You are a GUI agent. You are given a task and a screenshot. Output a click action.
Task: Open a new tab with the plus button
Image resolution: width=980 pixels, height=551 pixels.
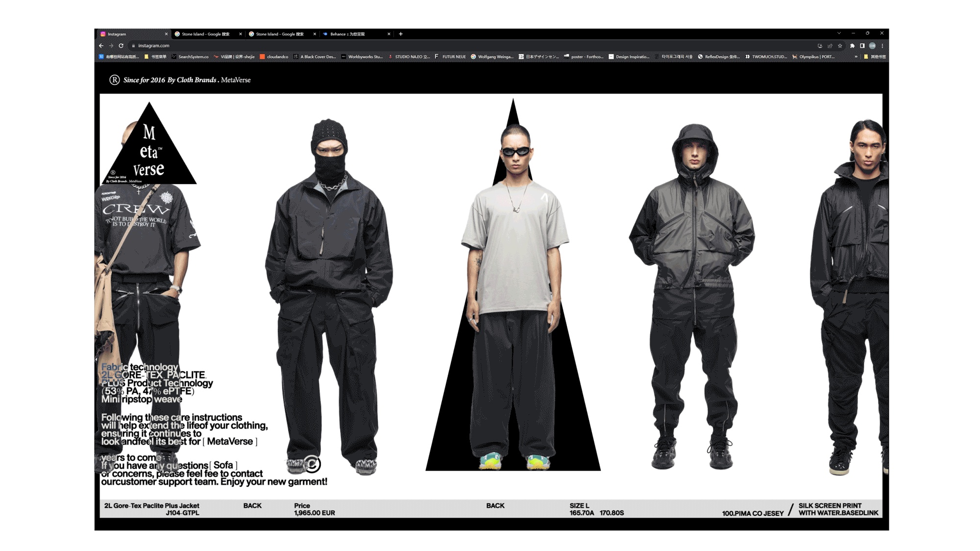[401, 34]
